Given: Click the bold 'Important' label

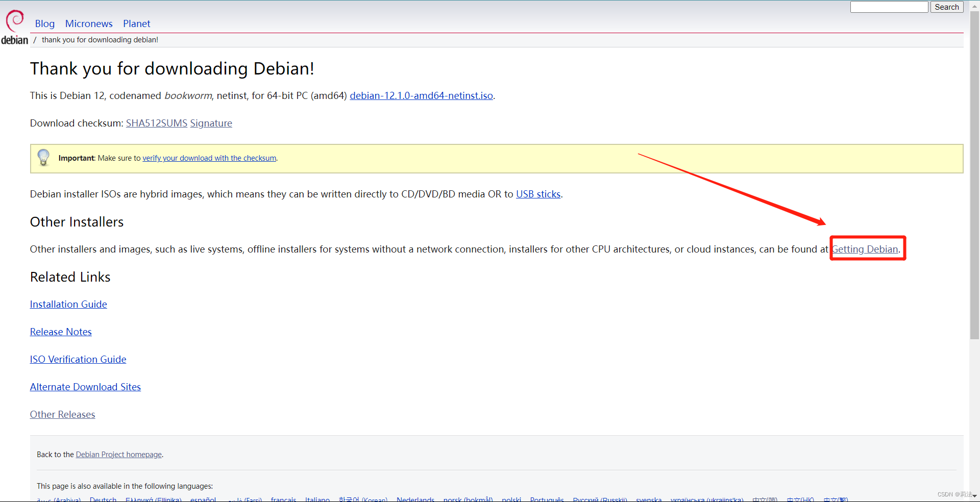Looking at the screenshot, I should (77, 158).
